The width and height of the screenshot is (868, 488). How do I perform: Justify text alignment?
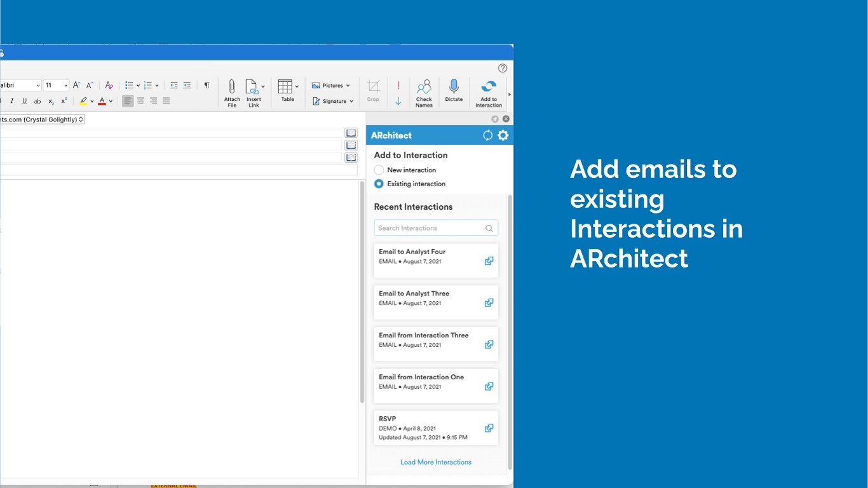(166, 101)
